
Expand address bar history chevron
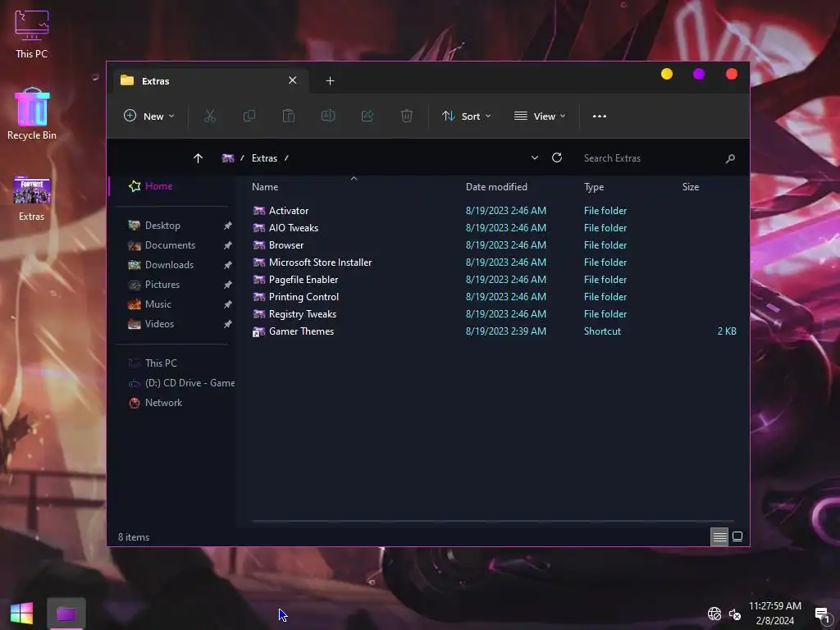click(534, 158)
